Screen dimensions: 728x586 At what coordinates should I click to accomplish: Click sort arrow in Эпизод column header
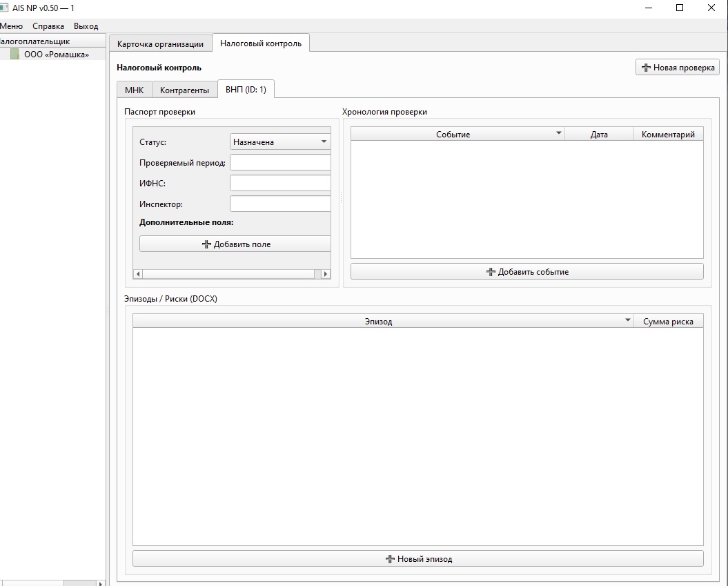click(x=627, y=321)
